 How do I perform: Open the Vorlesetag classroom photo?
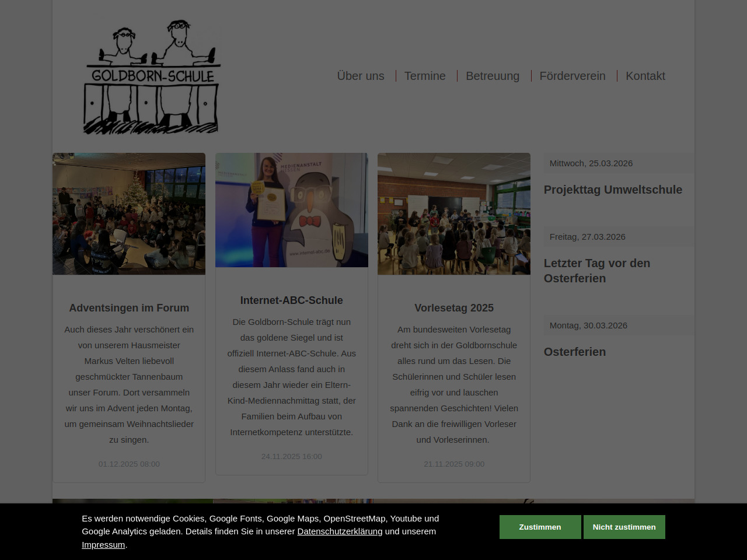pos(453,213)
